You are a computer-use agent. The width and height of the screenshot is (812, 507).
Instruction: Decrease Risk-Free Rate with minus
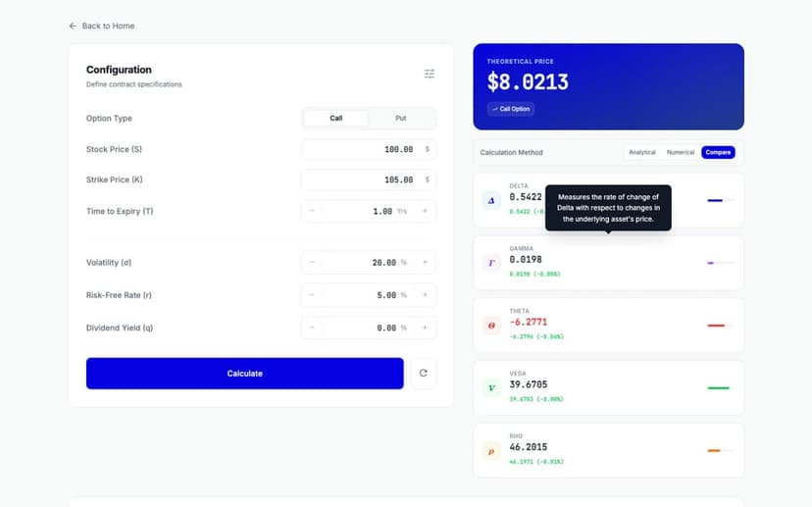click(312, 294)
